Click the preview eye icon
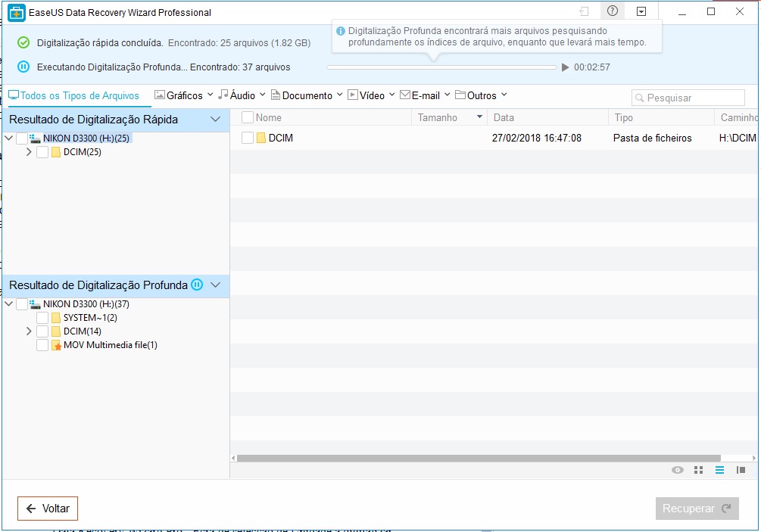 [x=678, y=470]
